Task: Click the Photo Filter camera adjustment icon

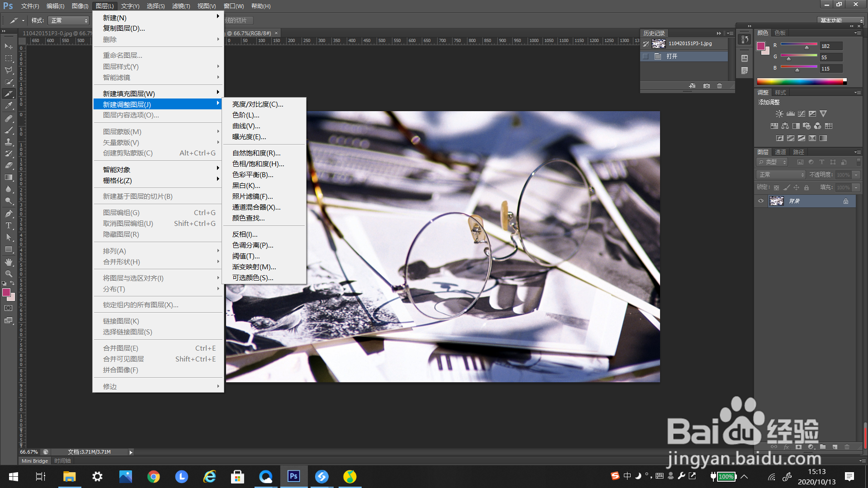Action: click(807, 126)
